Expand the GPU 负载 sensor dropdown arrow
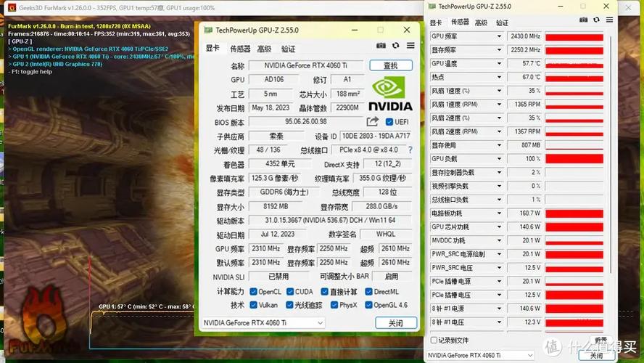The image size is (644, 363). [x=499, y=159]
